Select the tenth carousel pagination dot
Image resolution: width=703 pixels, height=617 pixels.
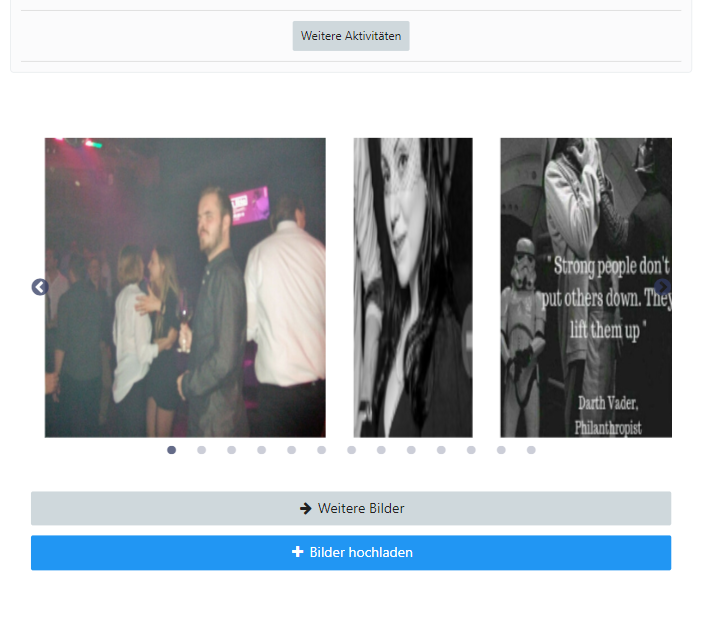(x=441, y=450)
